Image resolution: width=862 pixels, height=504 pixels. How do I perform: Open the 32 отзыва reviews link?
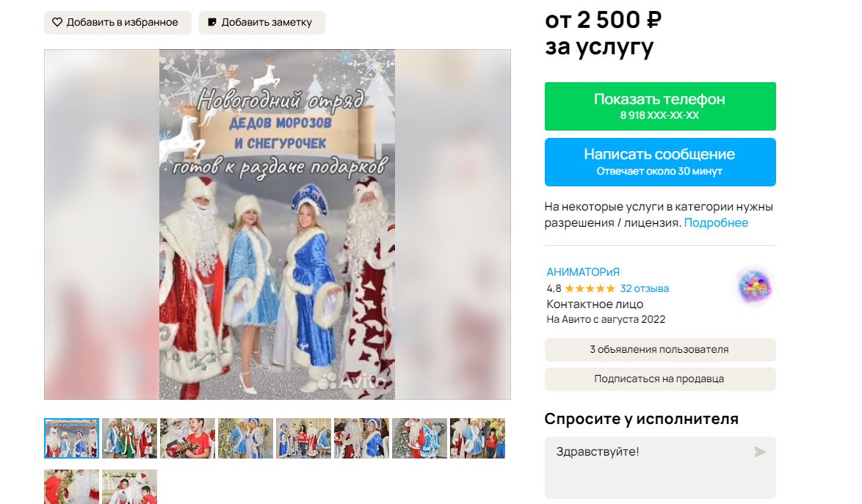click(645, 288)
